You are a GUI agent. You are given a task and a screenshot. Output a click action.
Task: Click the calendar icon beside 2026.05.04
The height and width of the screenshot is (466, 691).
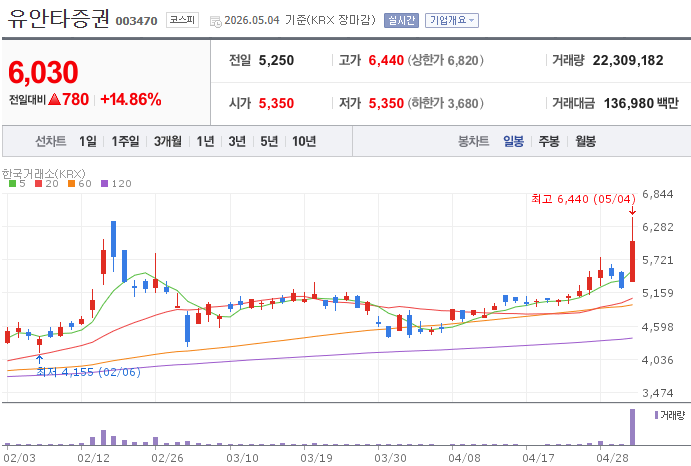click(215, 21)
